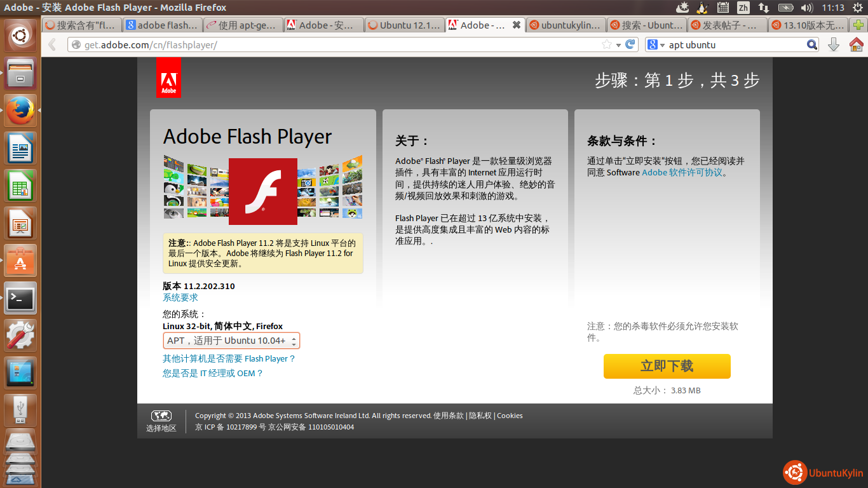Launch LibreOffice Writer from the dock
Viewport: 868px width, 488px height.
click(20, 148)
